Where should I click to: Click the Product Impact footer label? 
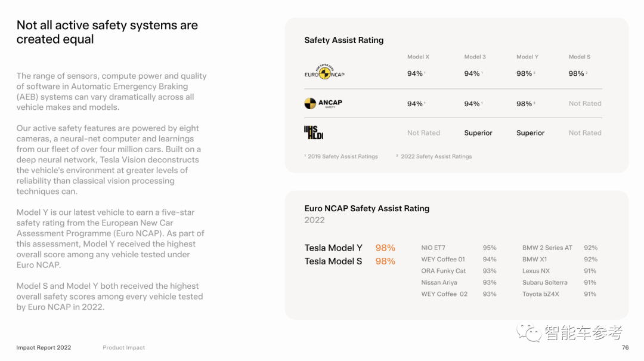[123, 347]
